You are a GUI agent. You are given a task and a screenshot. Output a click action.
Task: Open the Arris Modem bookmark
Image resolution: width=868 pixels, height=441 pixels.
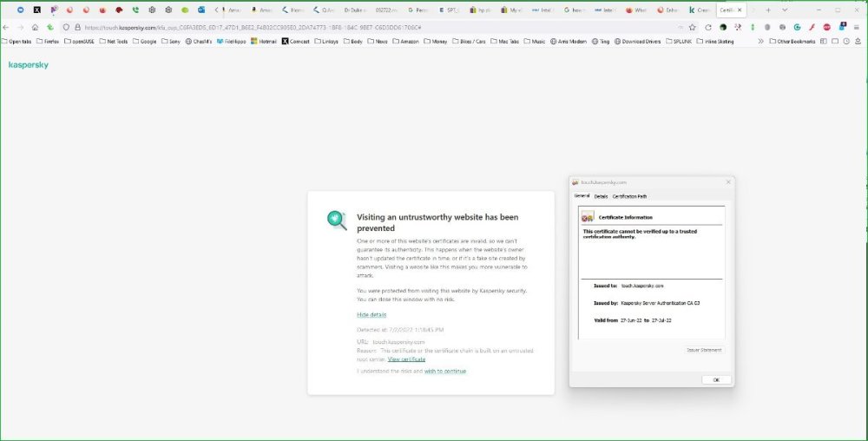point(568,41)
